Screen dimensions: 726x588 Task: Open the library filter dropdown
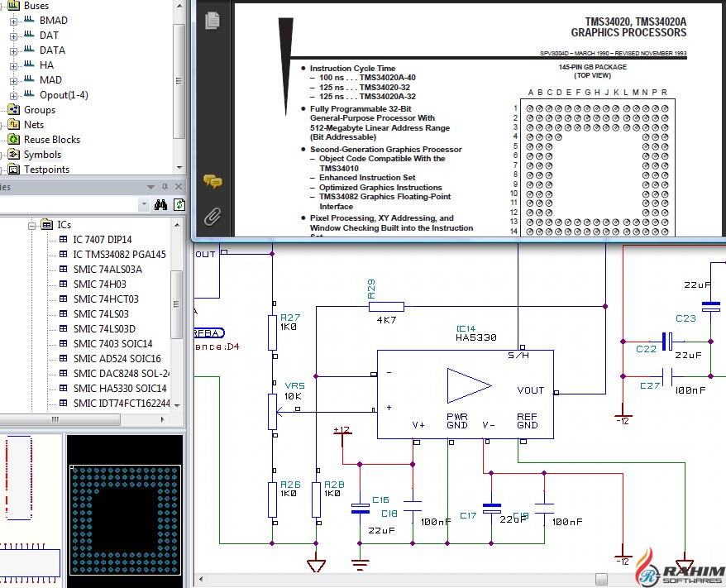tap(144, 204)
